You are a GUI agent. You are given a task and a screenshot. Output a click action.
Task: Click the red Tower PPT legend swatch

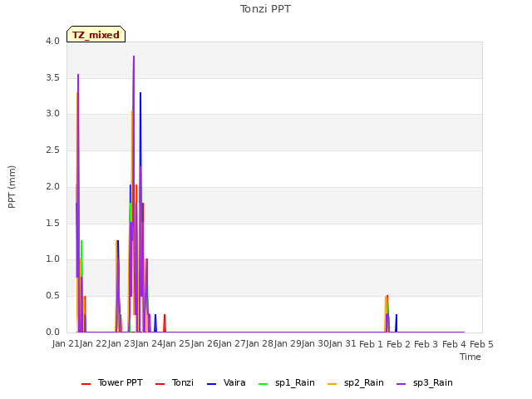point(86,384)
